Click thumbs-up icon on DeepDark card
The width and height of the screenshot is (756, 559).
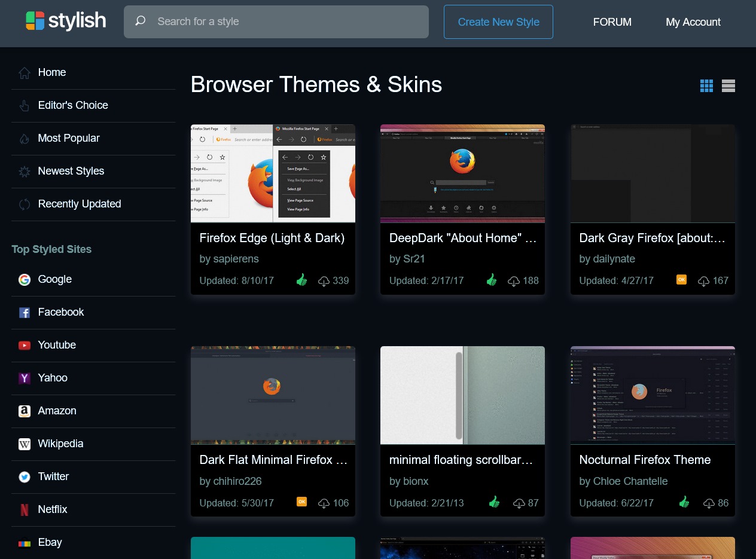[492, 280]
